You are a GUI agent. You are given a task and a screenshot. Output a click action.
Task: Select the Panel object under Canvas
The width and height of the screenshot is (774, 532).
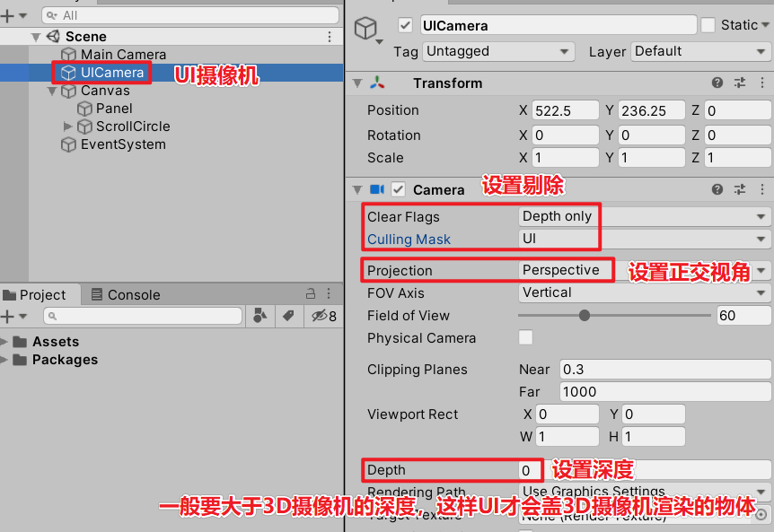[x=114, y=109]
